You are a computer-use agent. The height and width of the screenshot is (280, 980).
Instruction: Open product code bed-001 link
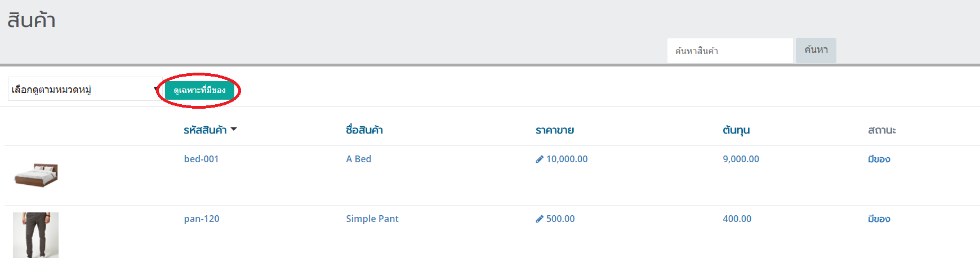[201, 159]
